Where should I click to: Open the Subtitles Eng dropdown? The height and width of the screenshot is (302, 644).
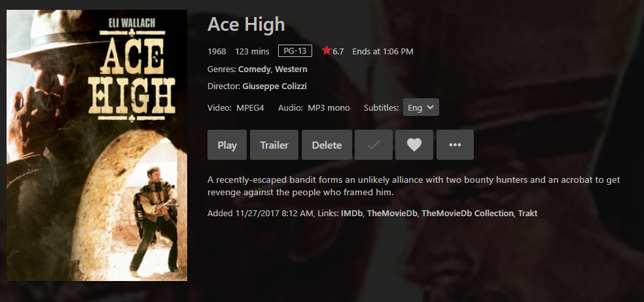[x=421, y=107]
